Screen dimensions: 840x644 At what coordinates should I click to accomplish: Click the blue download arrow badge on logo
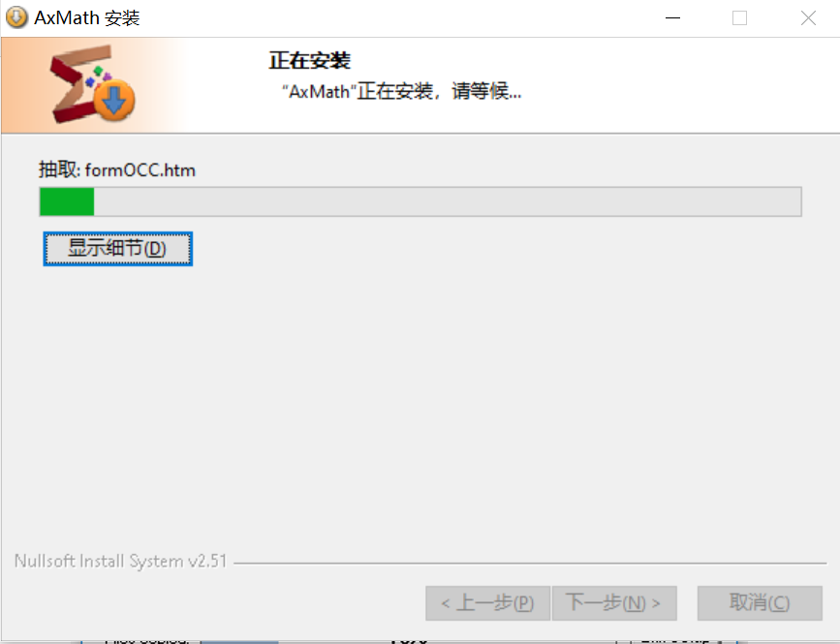[x=114, y=100]
